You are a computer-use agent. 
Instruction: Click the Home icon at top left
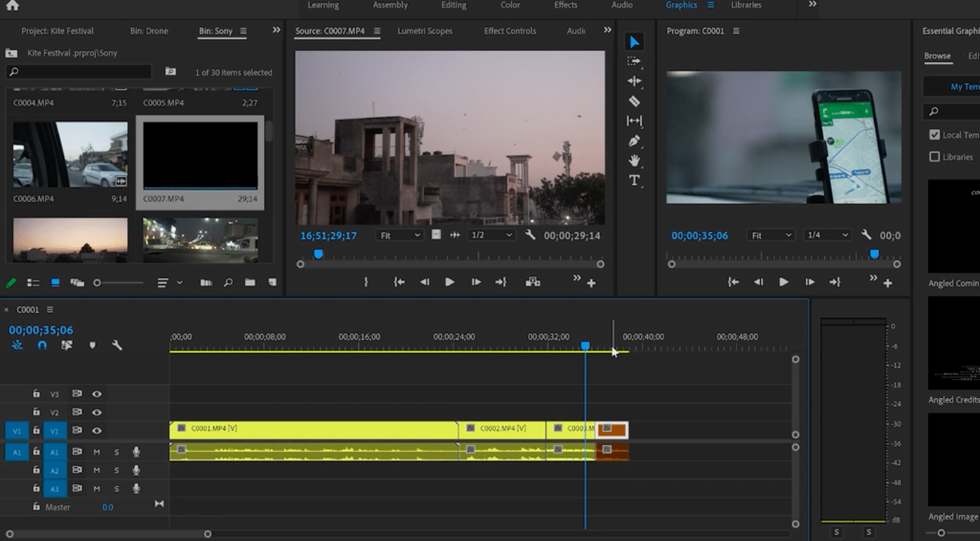click(12, 6)
